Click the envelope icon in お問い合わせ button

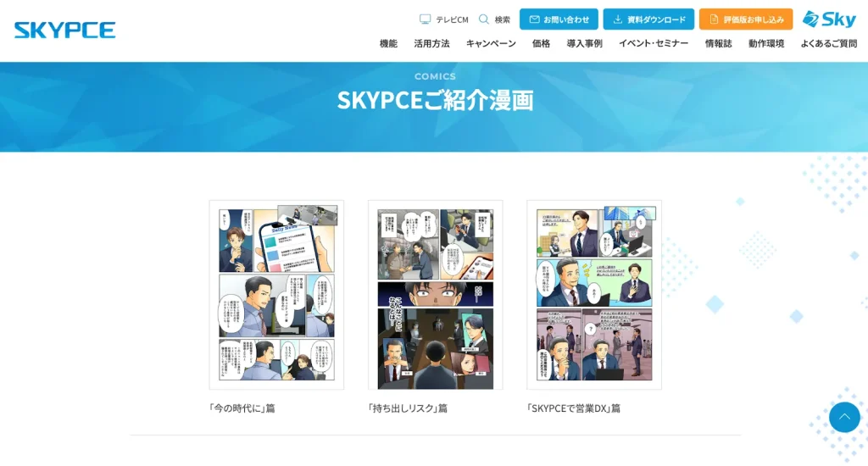[x=534, y=19]
